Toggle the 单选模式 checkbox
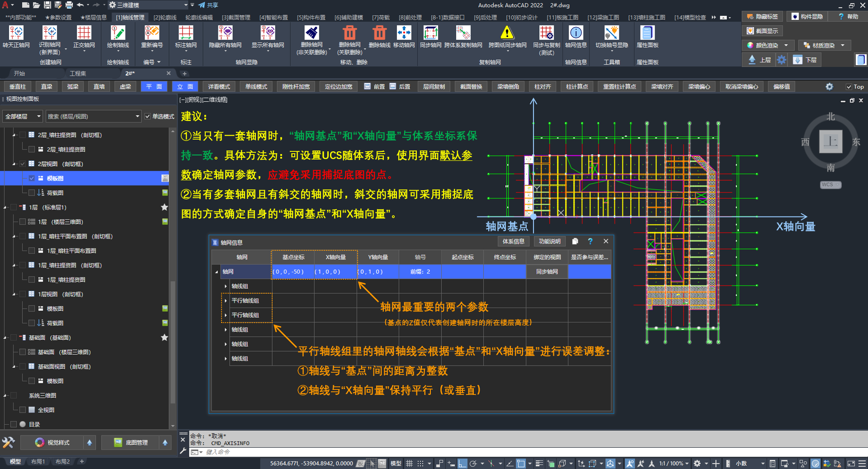Screen dimensions: 868x469 [x=147, y=117]
